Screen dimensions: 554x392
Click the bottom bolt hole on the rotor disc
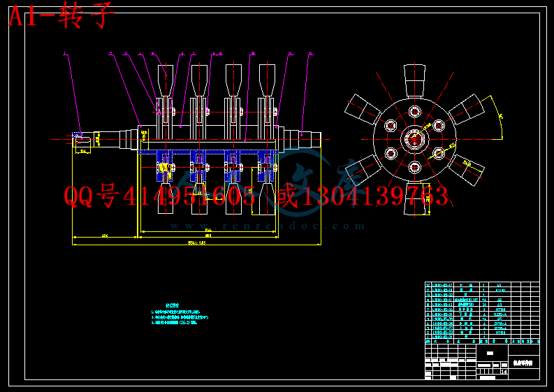click(414, 166)
